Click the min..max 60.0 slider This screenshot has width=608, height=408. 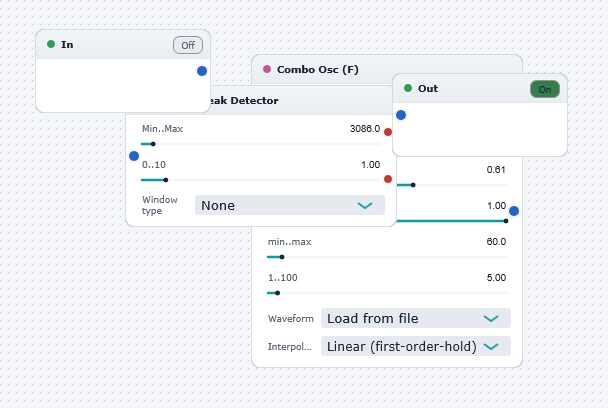387,257
